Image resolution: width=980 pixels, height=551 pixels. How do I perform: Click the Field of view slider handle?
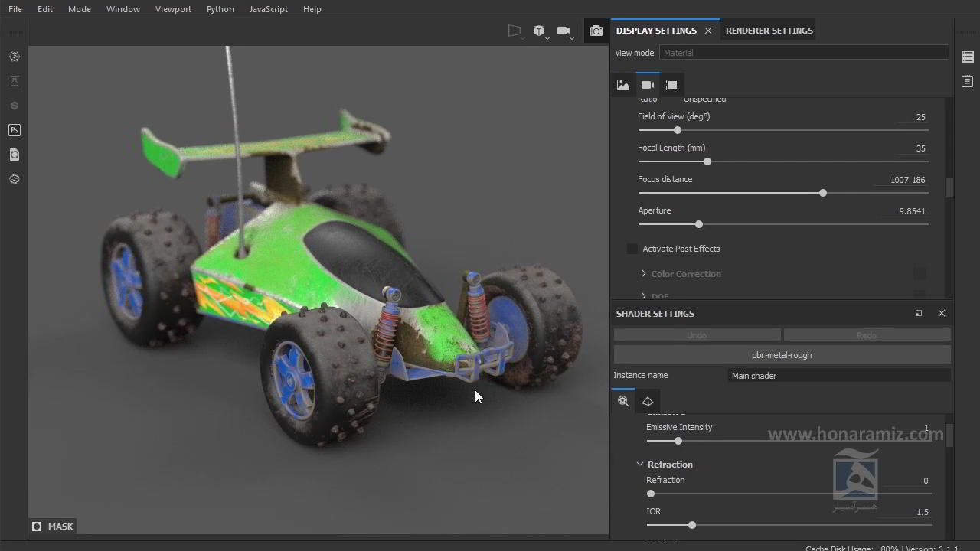[x=678, y=130]
